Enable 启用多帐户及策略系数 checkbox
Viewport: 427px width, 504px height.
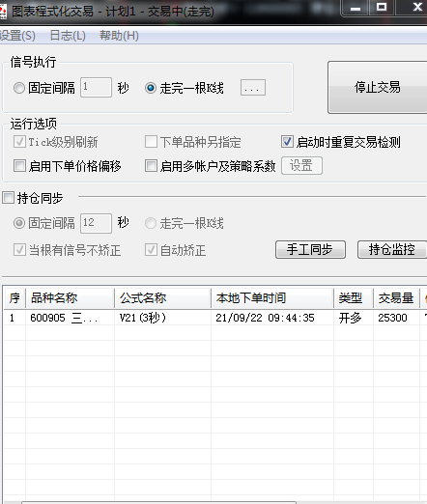[x=151, y=166]
